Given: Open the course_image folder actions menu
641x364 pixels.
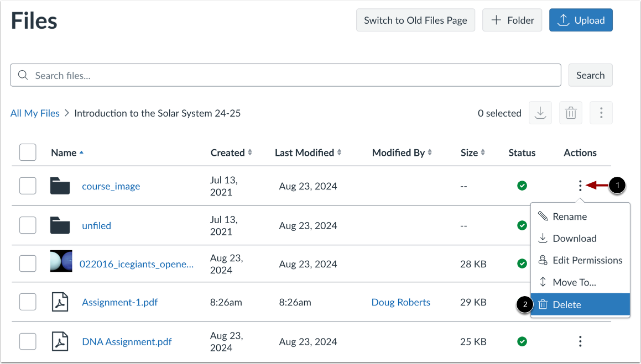Looking at the screenshot, I should click(x=580, y=186).
